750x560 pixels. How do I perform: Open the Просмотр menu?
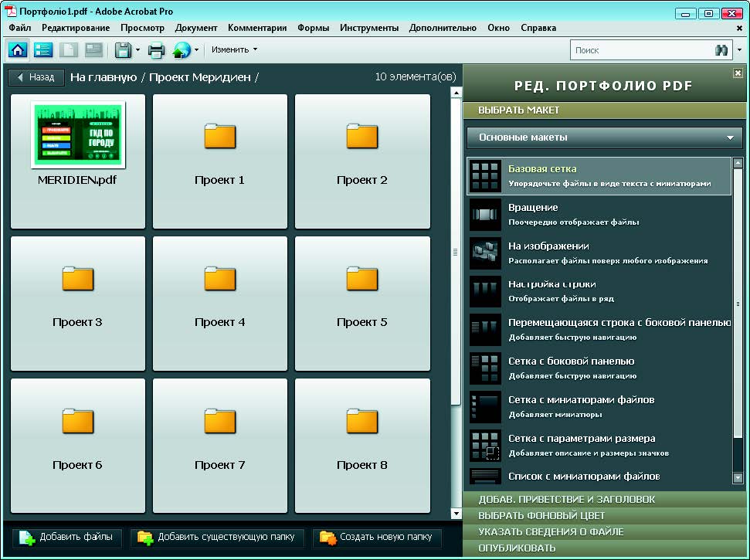click(143, 28)
